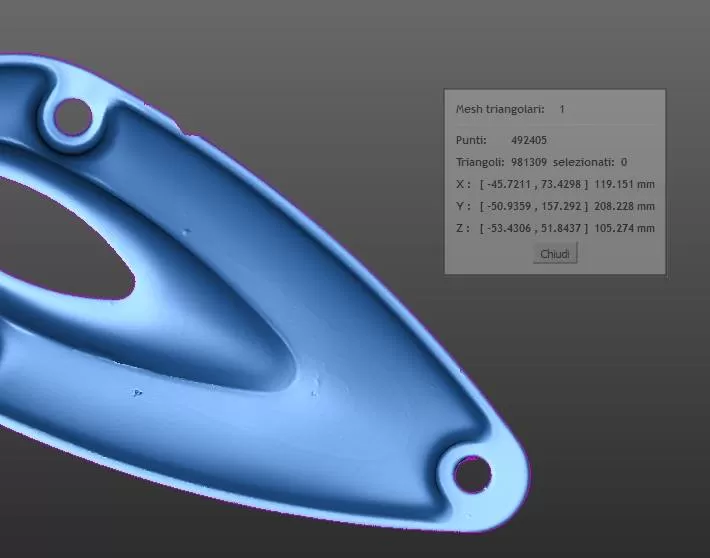Click the upper mounting hole on the mesh
The image size is (710, 558).
[x=70, y=118]
